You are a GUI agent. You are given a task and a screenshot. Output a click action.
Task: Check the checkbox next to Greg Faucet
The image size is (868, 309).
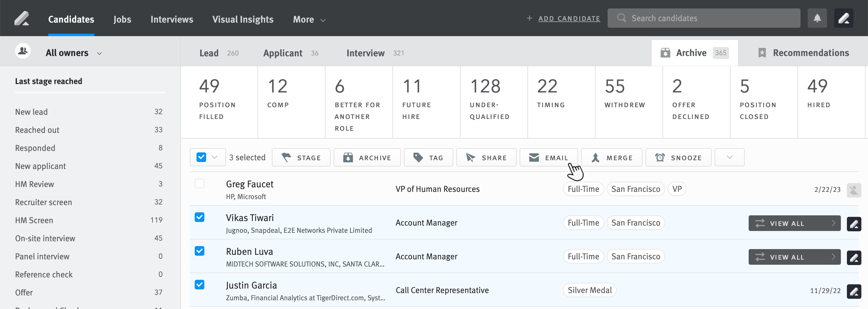pos(200,184)
